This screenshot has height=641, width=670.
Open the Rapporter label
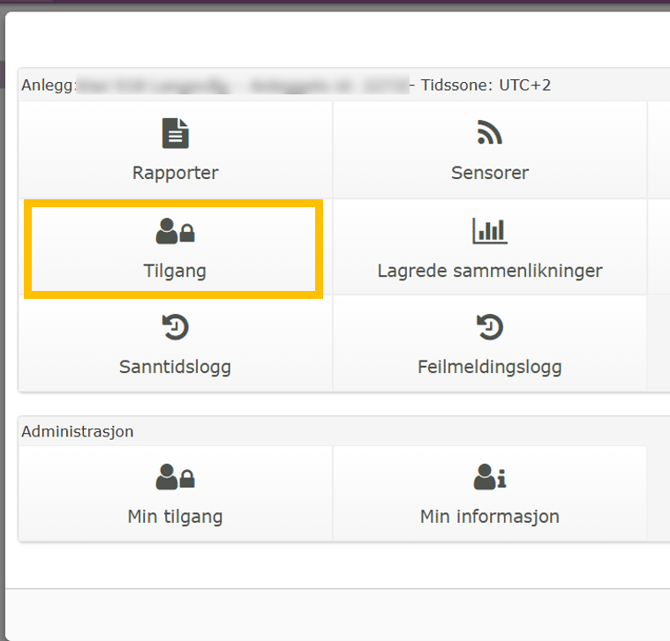point(175,173)
